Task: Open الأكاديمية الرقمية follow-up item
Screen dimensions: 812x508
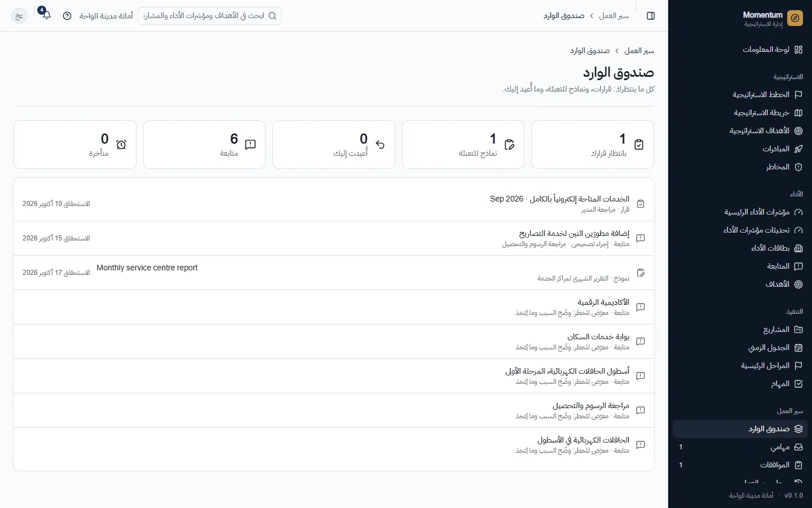Action: pos(334,307)
